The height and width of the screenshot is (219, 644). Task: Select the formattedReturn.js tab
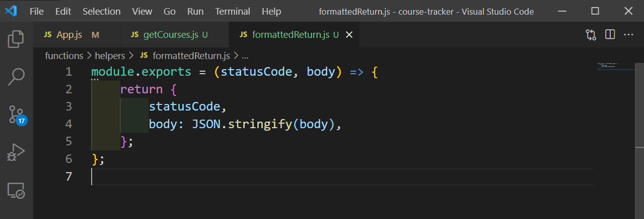point(294,35)
